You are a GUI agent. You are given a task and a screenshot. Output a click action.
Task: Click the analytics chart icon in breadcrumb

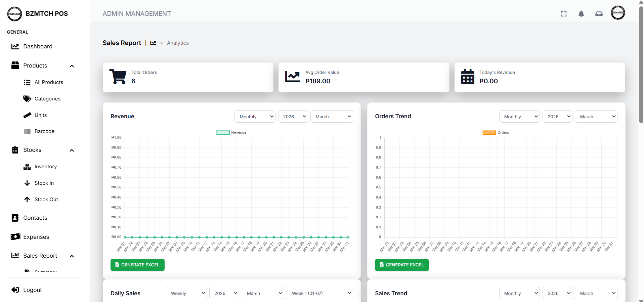(x=153, y=43)
